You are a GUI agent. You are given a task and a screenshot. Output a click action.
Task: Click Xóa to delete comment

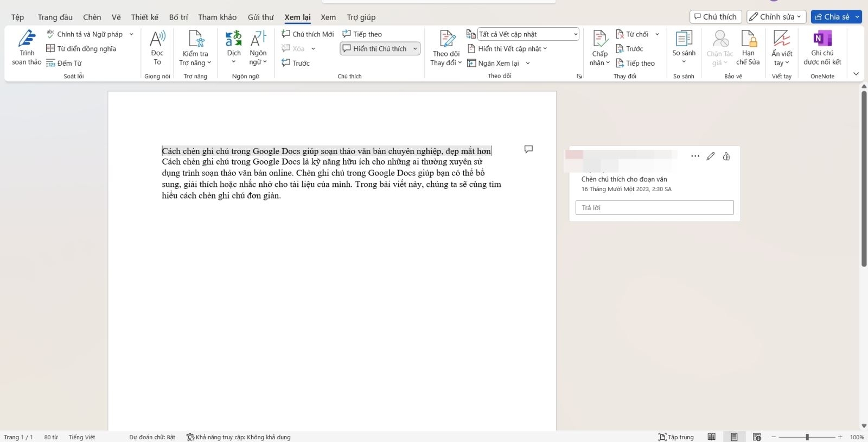(293, 48)
